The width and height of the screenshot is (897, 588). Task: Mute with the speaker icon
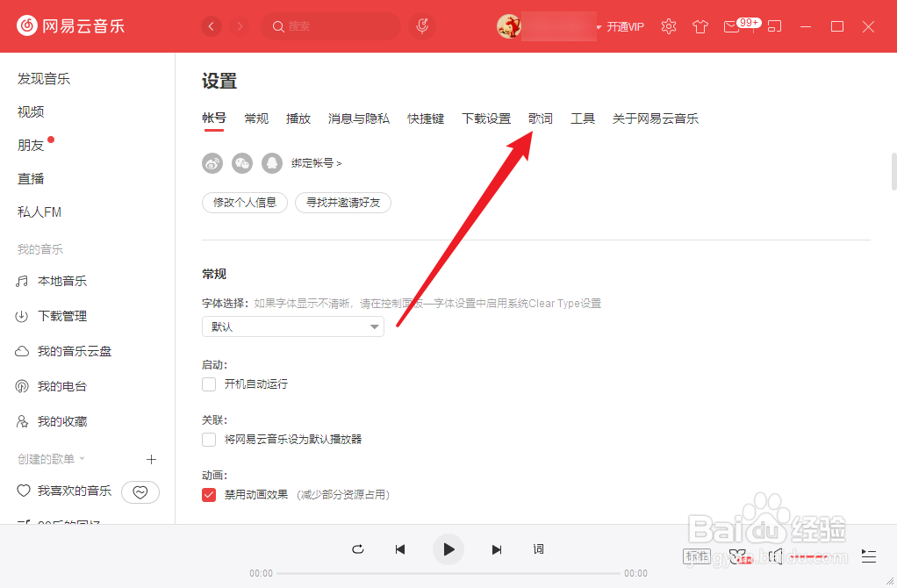tap(775, 556)
